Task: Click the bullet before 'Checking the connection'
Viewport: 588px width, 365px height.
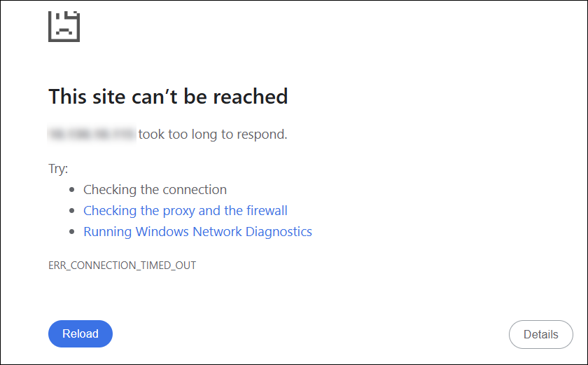Action: 73,190
